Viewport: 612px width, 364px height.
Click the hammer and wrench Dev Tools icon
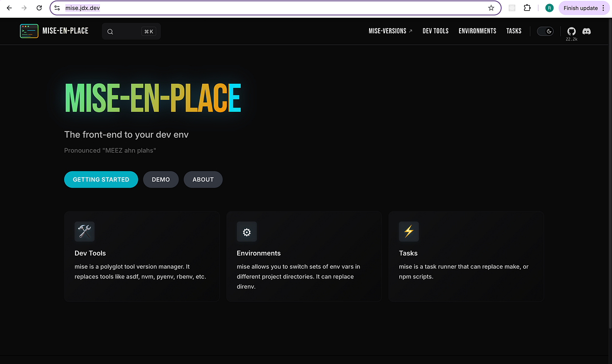point(85,231)
